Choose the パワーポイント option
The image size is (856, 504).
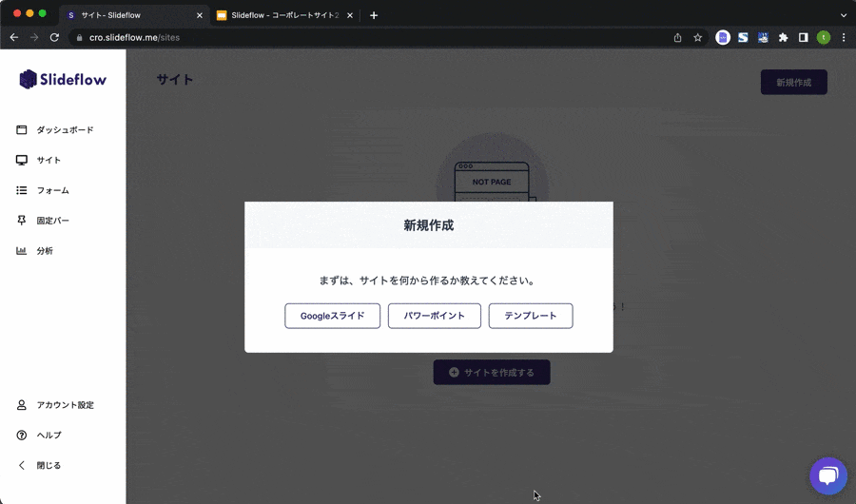click(x=434, y=316)
